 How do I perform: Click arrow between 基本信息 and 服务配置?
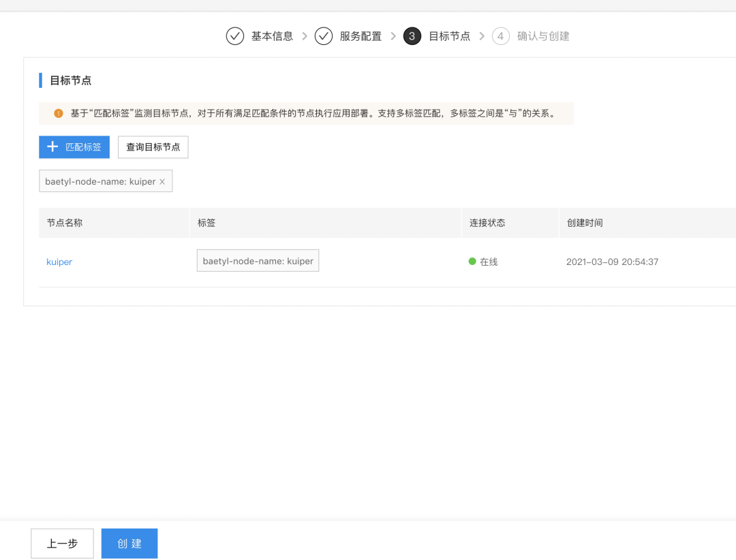click(x=305, y=36)
